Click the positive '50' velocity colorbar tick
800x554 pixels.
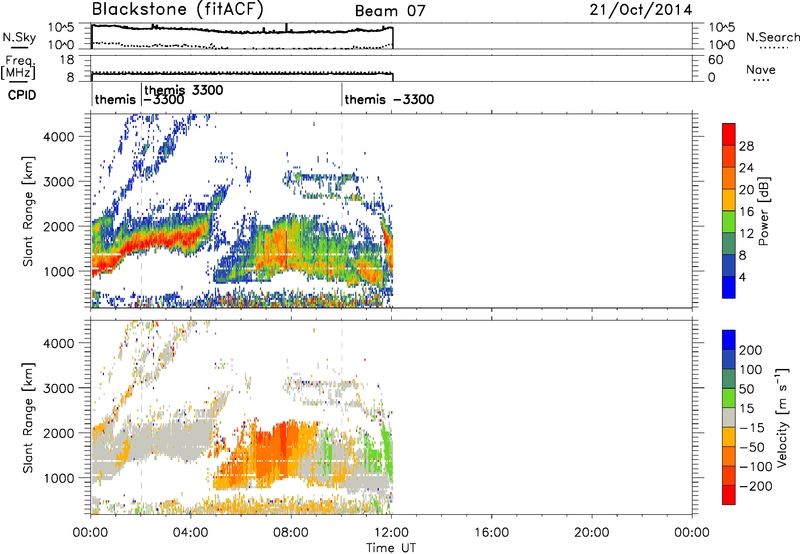(747, 389)
